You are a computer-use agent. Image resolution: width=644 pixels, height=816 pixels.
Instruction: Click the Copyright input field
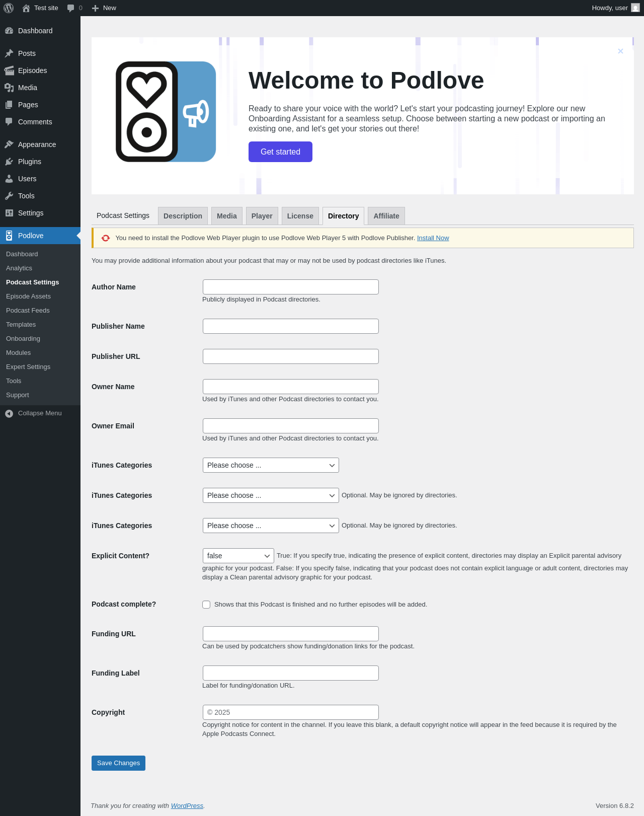coord(291,712)
